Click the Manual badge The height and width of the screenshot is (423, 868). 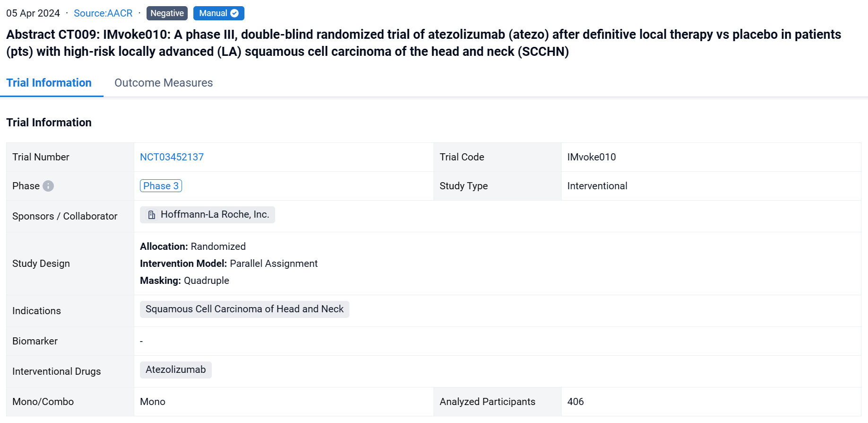pos(213,13)
